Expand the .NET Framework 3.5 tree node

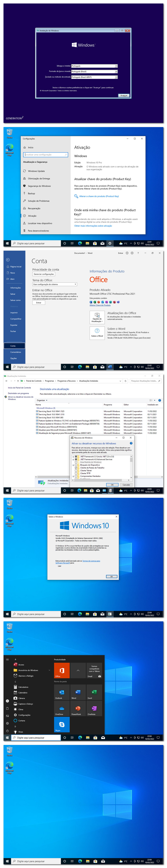(x=73, y=457)
